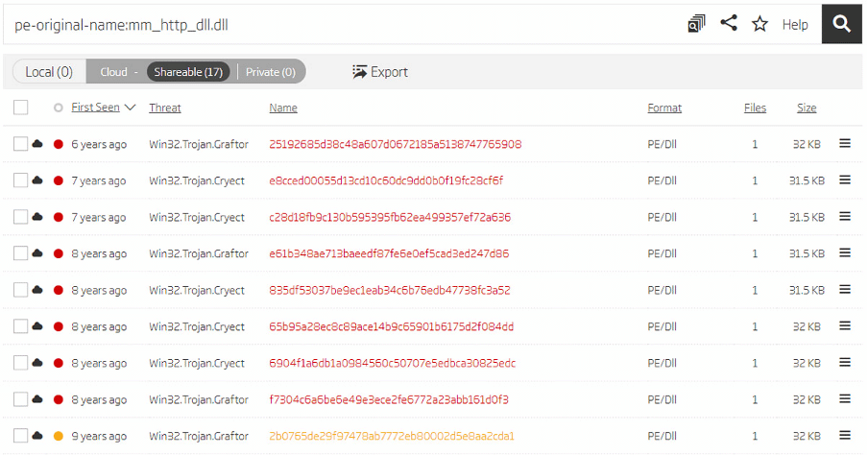
Task: Switch to the Local (0) tab
Action: (x=49, y=72)
